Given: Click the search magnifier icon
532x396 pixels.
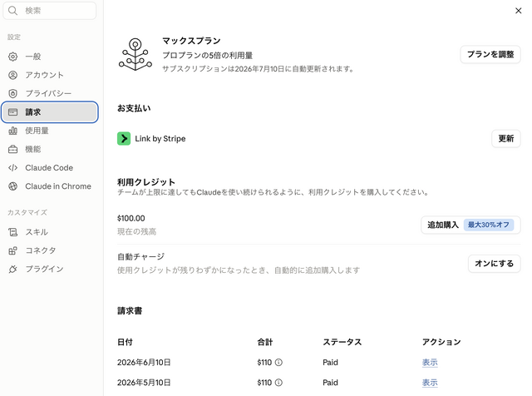Looking at the screenshot, I should 12,11.
